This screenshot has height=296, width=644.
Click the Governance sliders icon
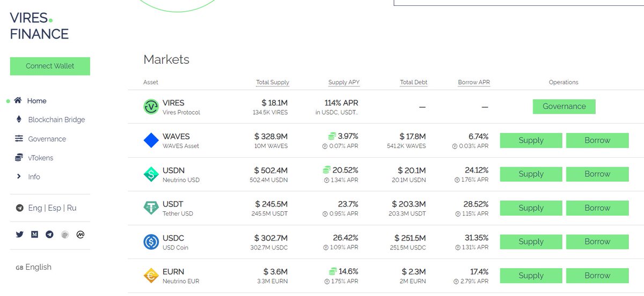19,138
